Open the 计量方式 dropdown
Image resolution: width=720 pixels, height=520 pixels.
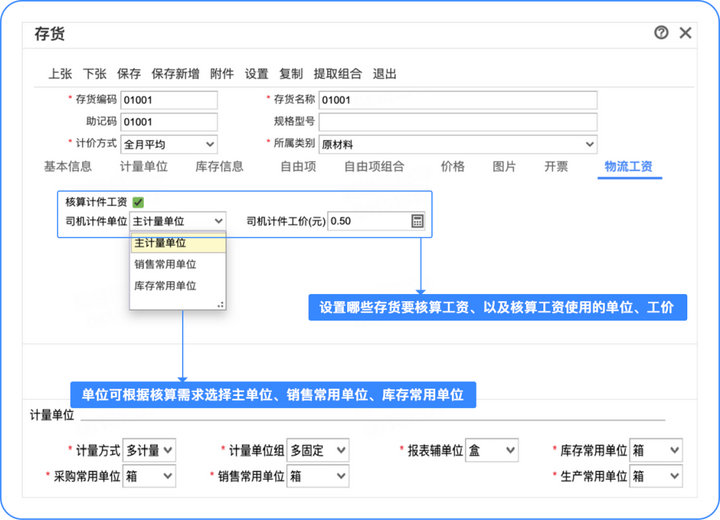pyautogui.click(x=149, y=450)
